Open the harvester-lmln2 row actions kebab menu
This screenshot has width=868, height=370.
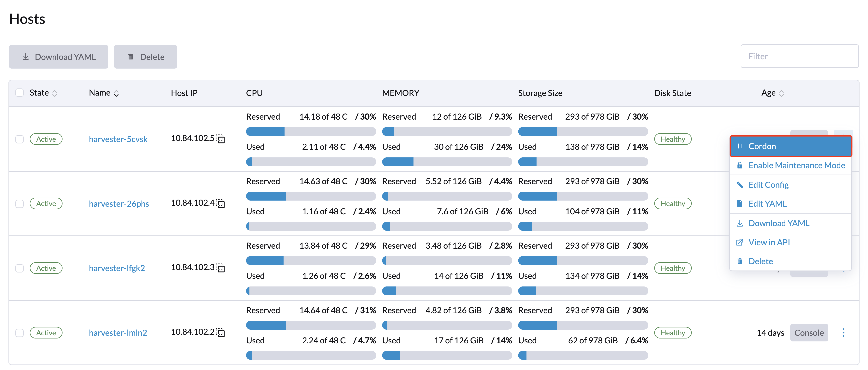[x=843, y=333]
